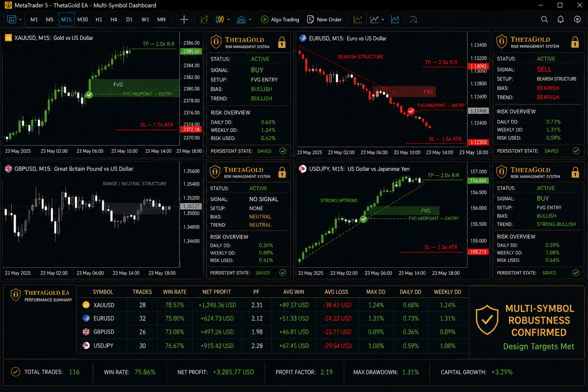Viewport: 588px width, 392px height.
Task: Click the NET PROFIT column header
Action: (217, 292)
